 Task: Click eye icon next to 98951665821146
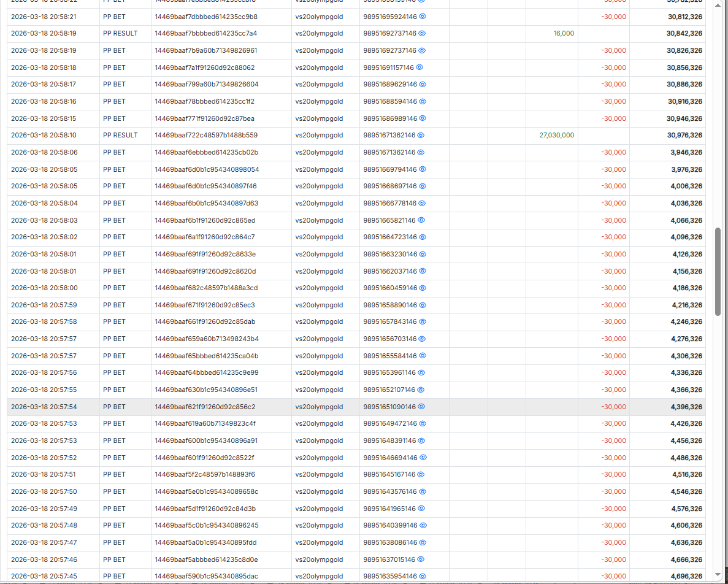coord(422,220)
